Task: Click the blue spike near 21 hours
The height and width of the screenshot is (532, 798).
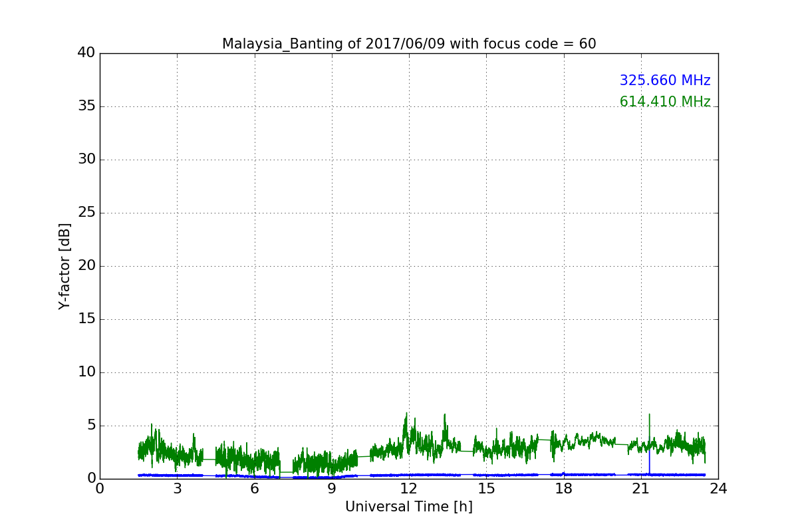Action: click(x=649, y=462)
